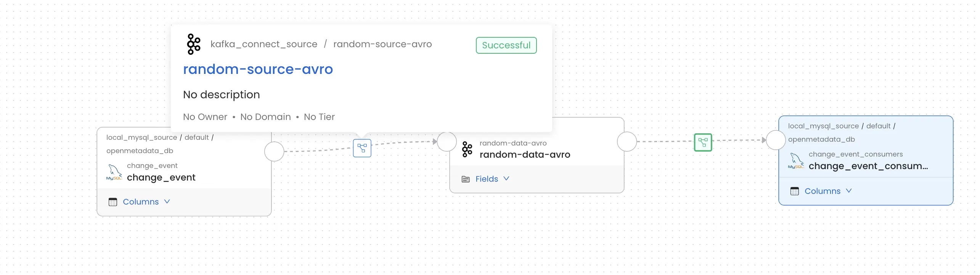The height and width of the screenshot is (275, 980).
Task: Click the folder icon next to Fields label
Action: click(x=466, y=179)
